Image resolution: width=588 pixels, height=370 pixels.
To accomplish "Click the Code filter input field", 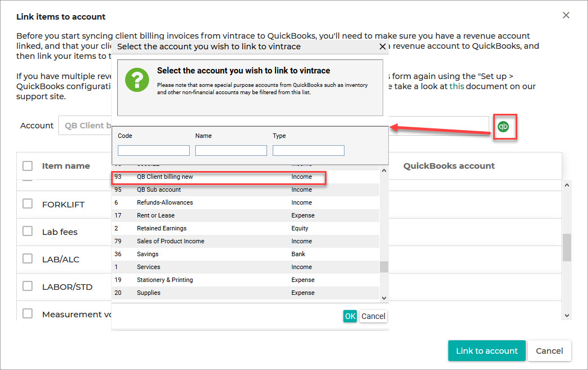I will pyautogui.click(x=153, y=150).
